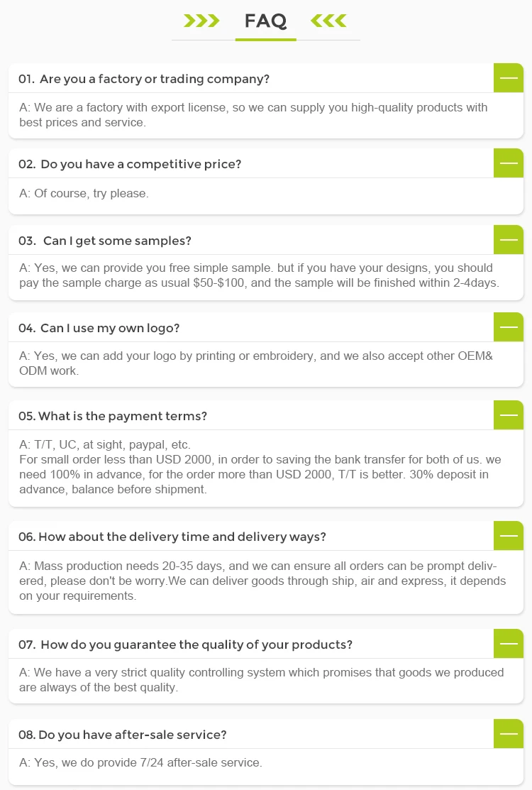Collapse the competitive price question
532x790 pixels.
click(x=509, y=163)
